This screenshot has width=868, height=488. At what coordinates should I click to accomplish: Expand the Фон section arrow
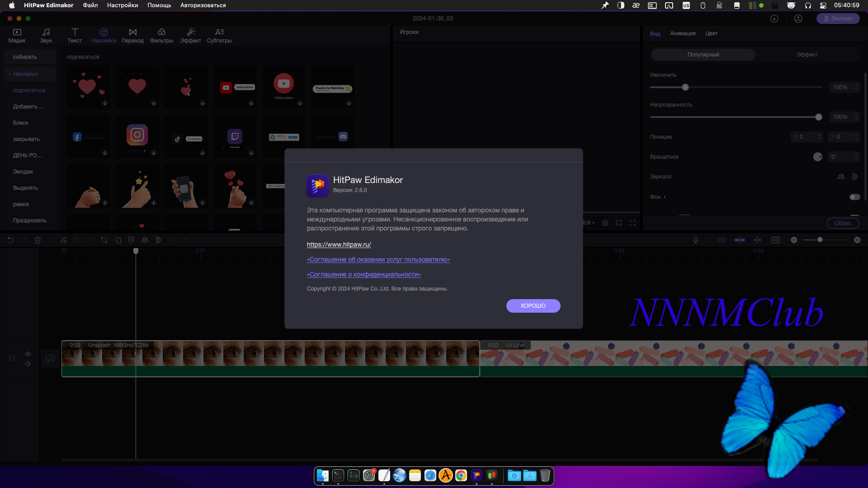point(665,197)
